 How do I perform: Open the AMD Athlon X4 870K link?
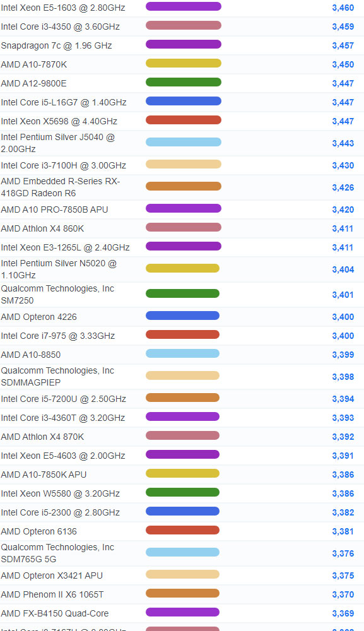pos(42,437)
